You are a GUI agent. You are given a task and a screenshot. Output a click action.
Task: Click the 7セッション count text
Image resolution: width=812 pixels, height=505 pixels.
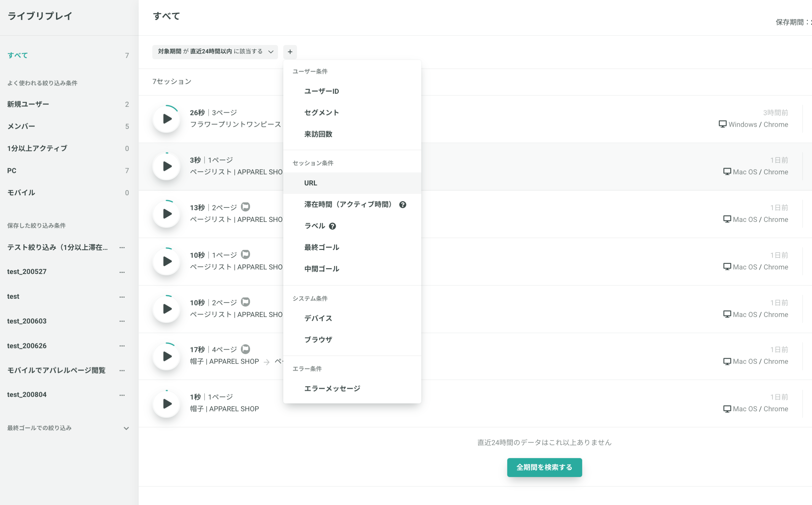point(172,81)
